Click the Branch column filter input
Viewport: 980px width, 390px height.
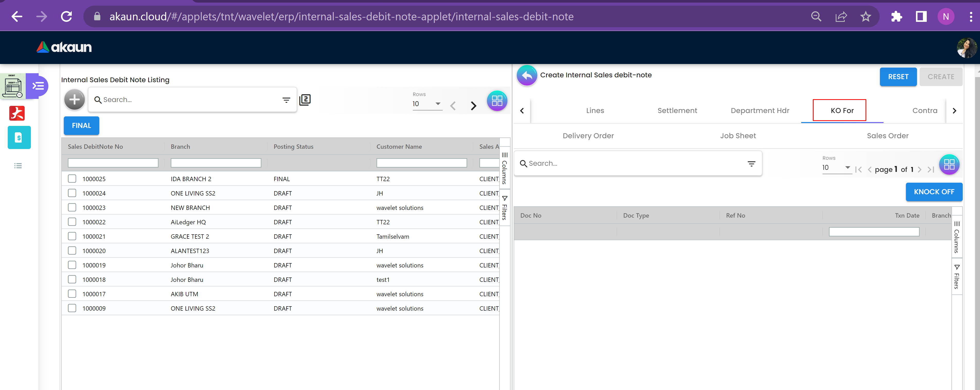click(x=216, y=163)
